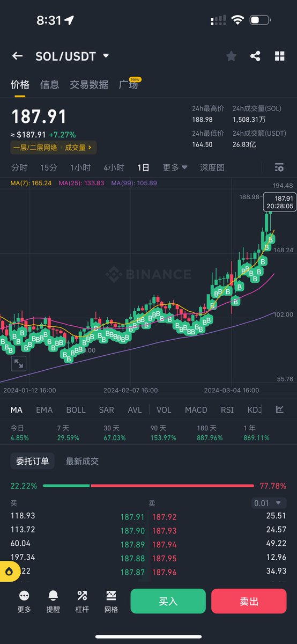
Task: Tap the current price label 187.91 on chart
Action: 279,202
